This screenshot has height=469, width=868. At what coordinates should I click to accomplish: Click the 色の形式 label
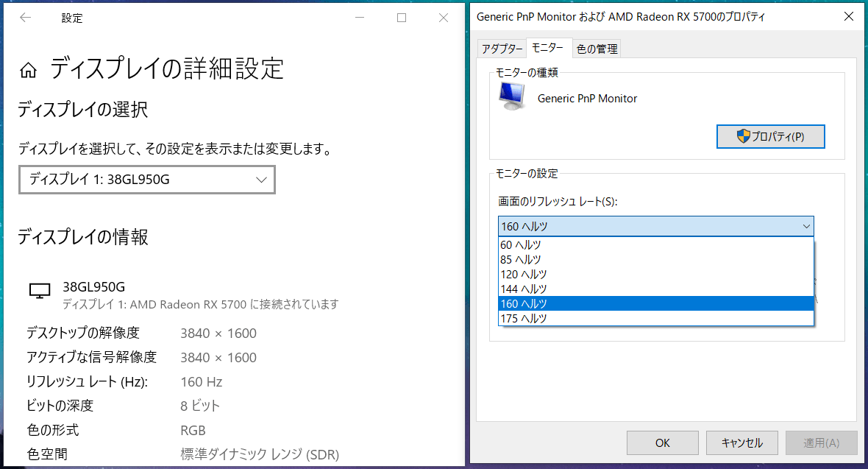52,430
